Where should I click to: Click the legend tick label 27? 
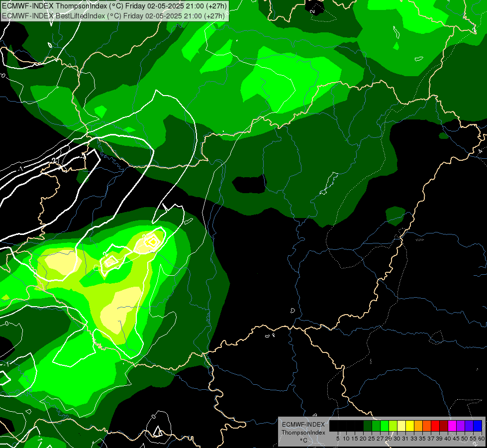380,439
